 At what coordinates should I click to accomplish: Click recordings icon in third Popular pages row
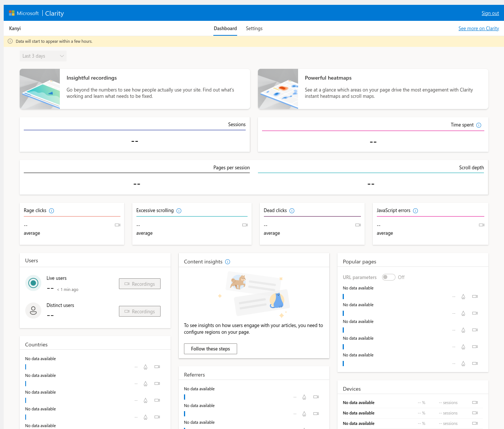pos(475,330)
